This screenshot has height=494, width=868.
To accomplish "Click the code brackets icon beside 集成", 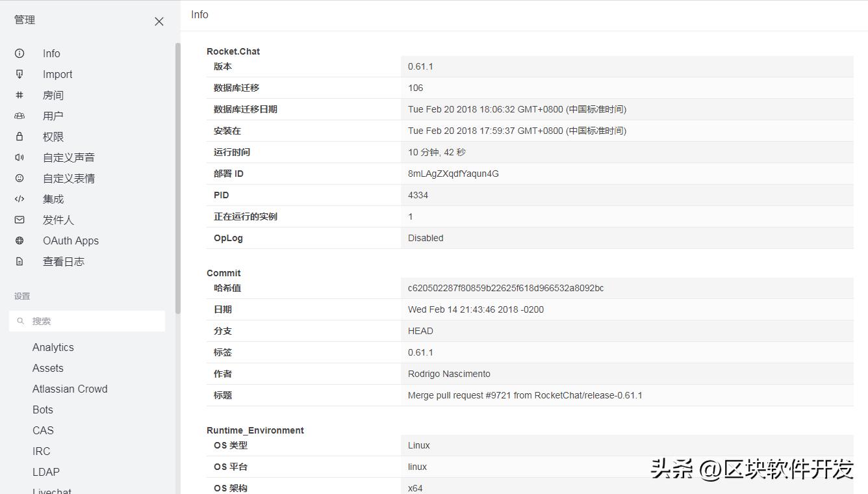I will tap(19, 199).
